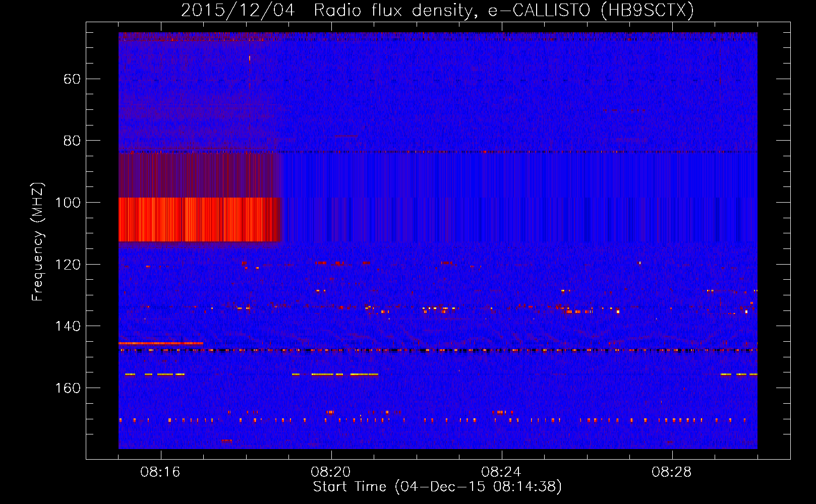The height and width of the screenshot is (504, 816).
Task: Click the 08:28 time tick label
Action: tap(672, 472)
